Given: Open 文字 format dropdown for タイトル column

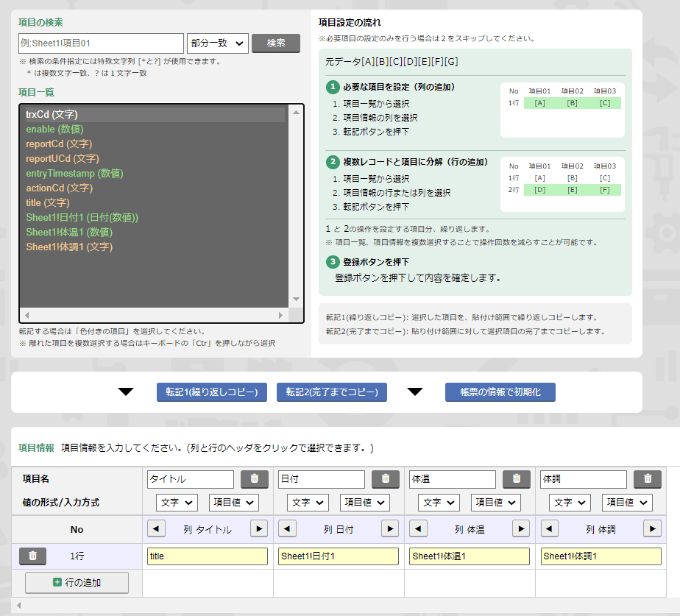Looking at the screenshot, I should point(177,503).
